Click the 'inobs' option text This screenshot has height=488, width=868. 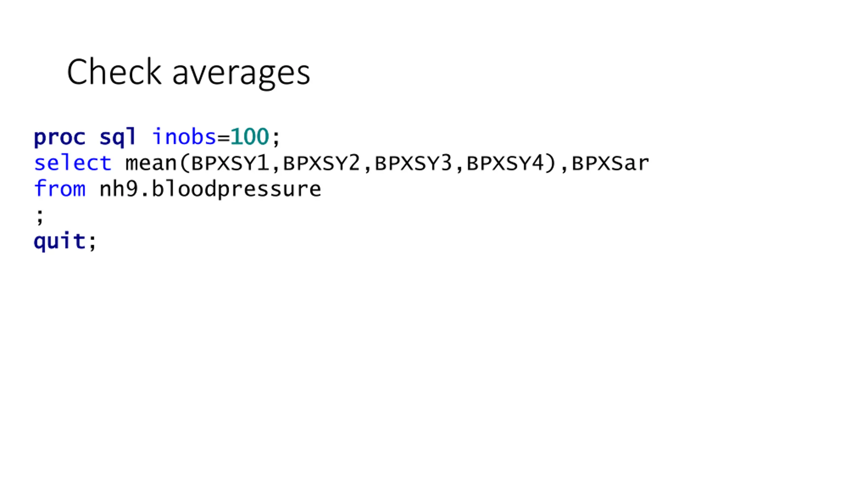pyautogui.click(x=184, y=136)
